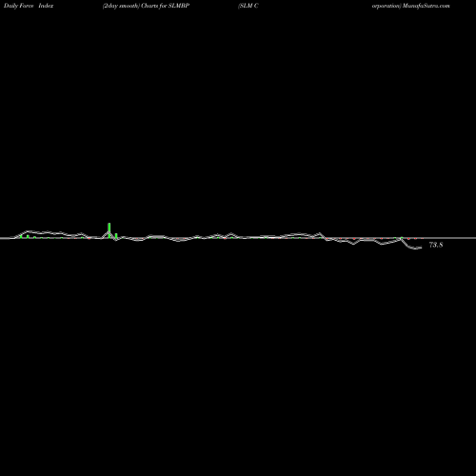This screenshot has width=476, height=476.
Task: Click the 73.8 value label
Action: [436, 245]
